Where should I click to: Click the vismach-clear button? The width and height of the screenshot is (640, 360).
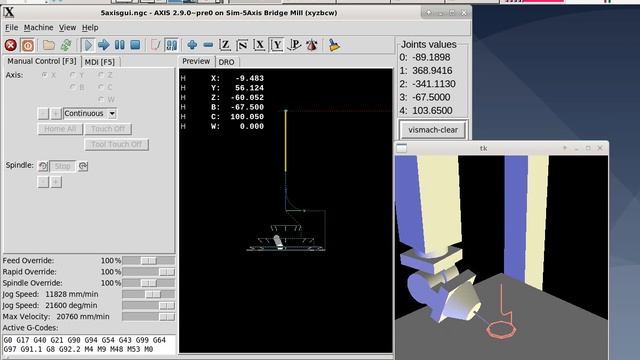click(433, 130)
